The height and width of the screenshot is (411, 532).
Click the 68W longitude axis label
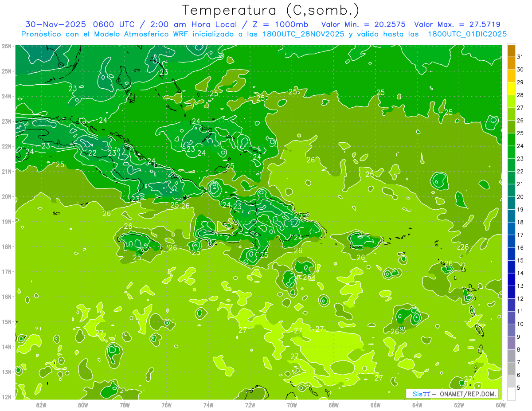click(x=333, y=405)
